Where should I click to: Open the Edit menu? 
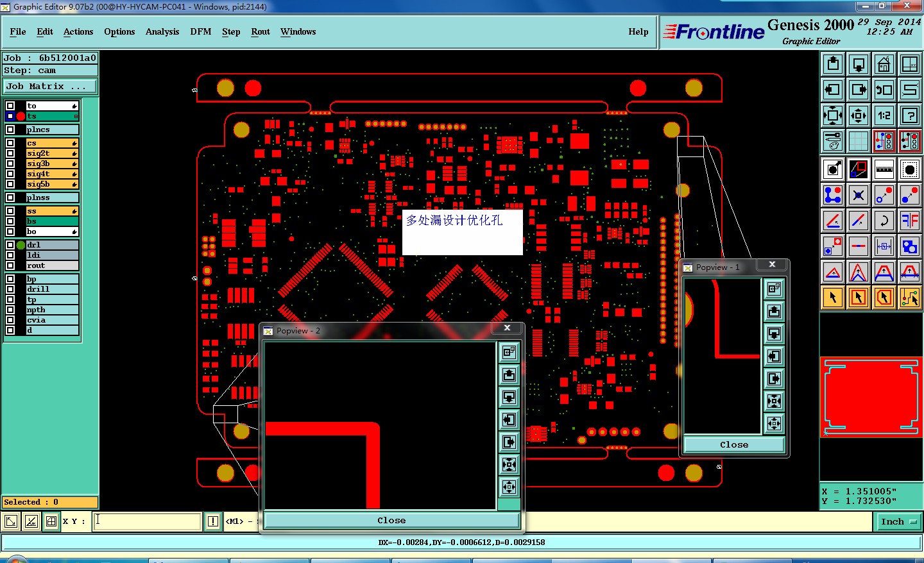[45, 31]
